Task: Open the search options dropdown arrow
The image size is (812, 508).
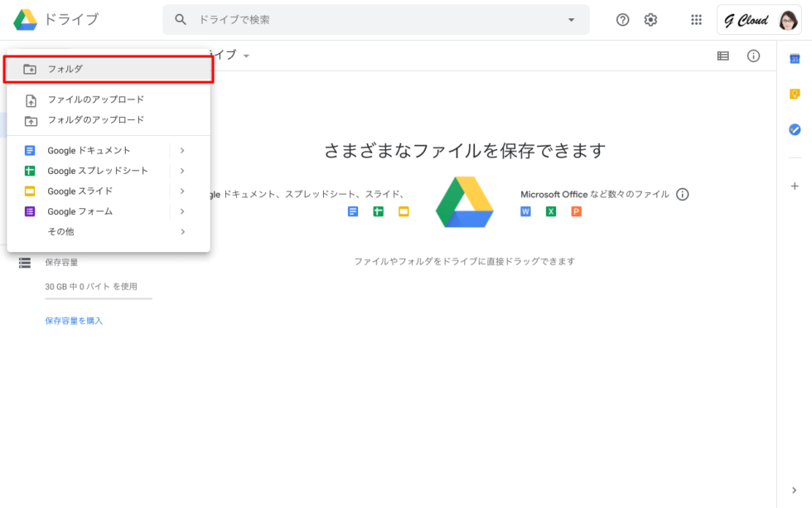Action: 572,19
